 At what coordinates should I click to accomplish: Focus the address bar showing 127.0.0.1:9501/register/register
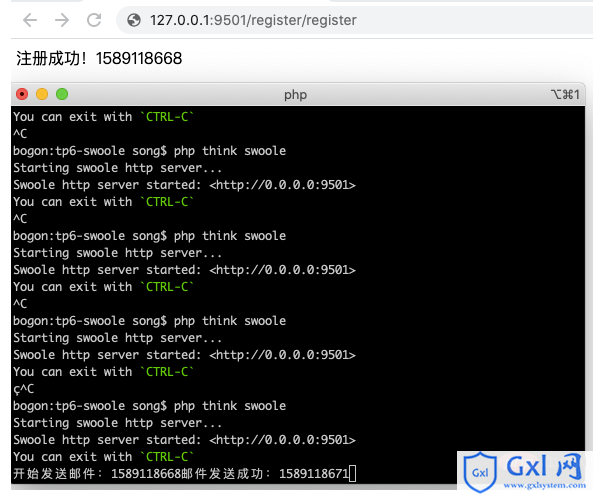354,20
